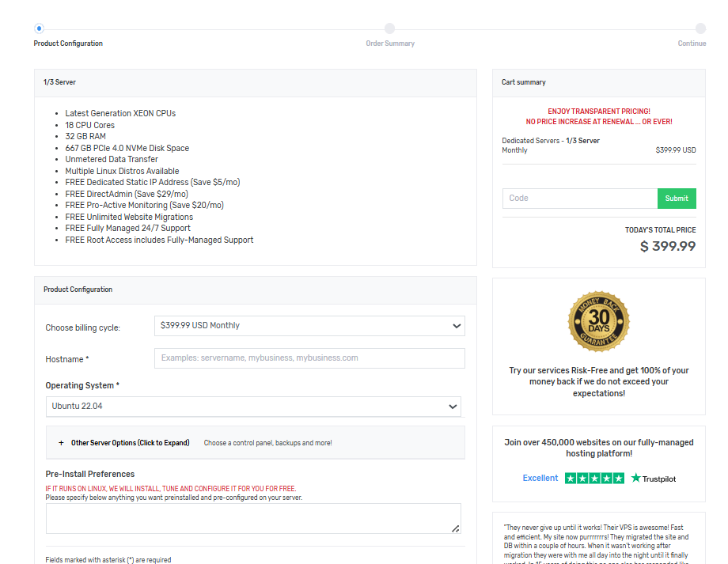This screenshot has width=728, height=564.
Task: Click the '1/3 Server' panel heading
Action: [59, 82]
